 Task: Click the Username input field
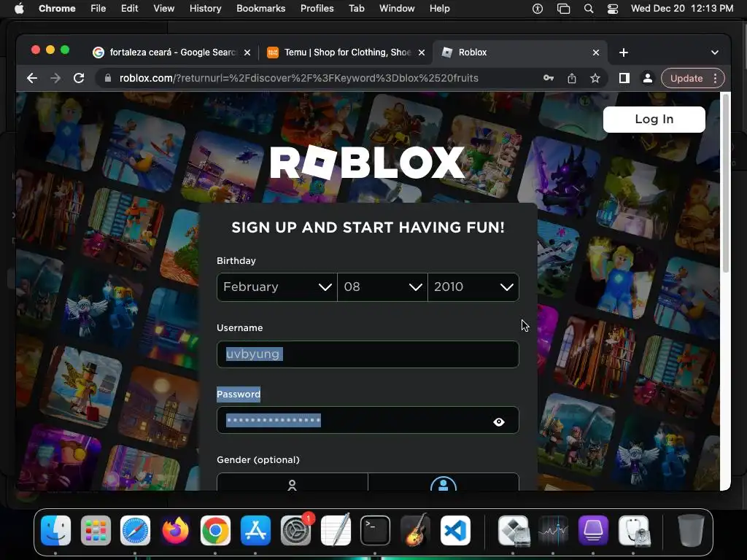[368, 354]
